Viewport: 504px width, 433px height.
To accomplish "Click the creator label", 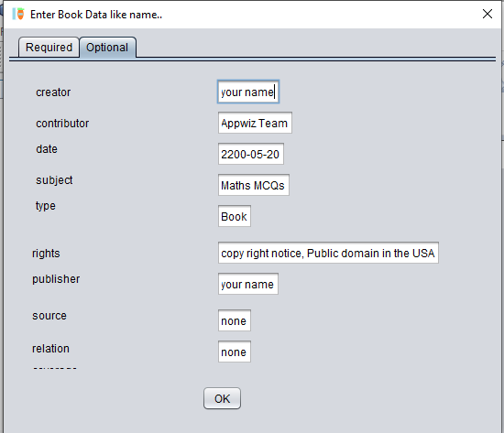I will (53, 92).
